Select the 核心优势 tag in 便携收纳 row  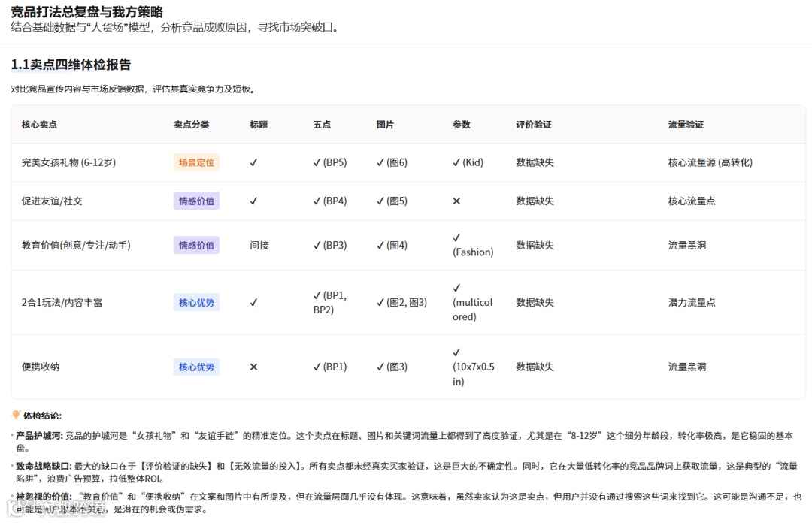(196, 367)
